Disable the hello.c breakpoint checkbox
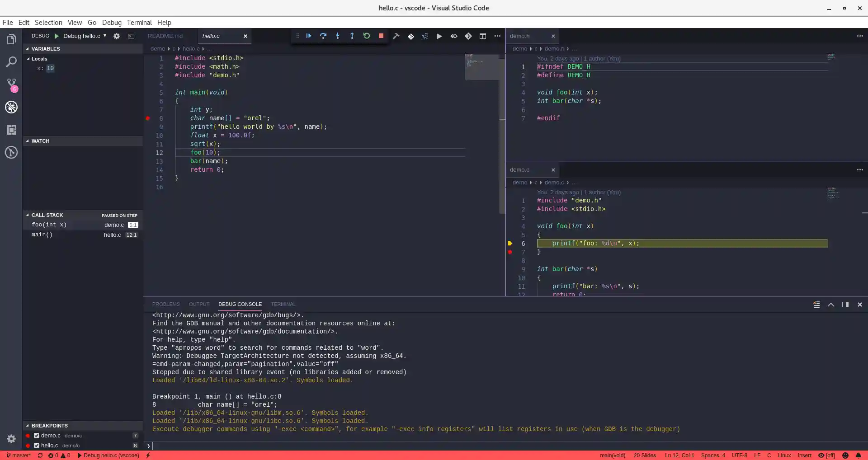Viewport: 868px width, 460px height. [37, 446]
